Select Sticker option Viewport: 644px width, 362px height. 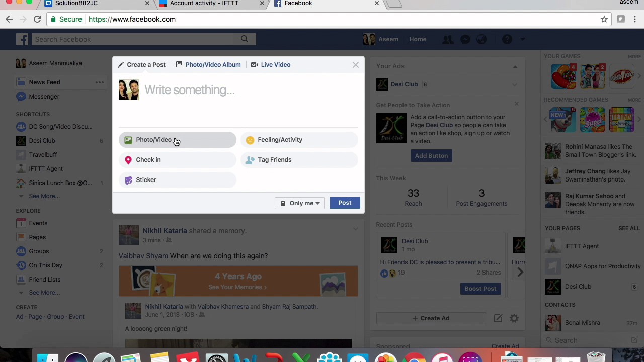pyautogui.click(x=177, y=180)
